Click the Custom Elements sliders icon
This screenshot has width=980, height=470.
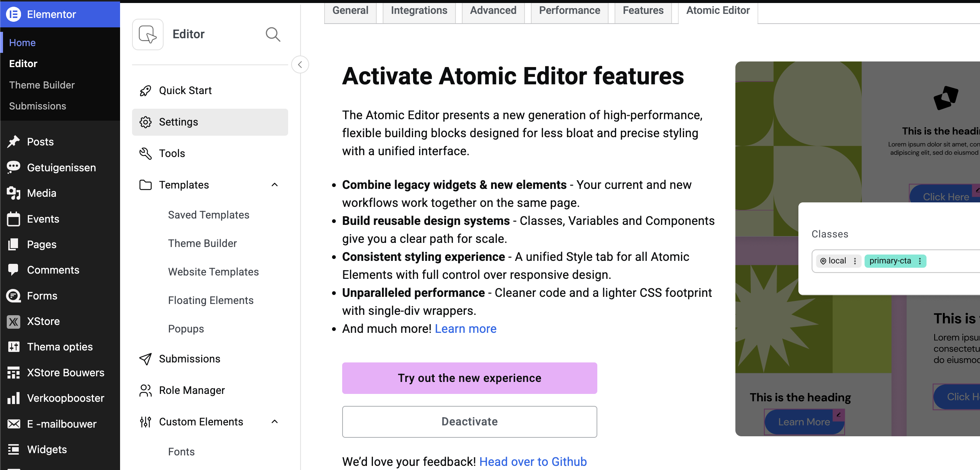point(145,422)
